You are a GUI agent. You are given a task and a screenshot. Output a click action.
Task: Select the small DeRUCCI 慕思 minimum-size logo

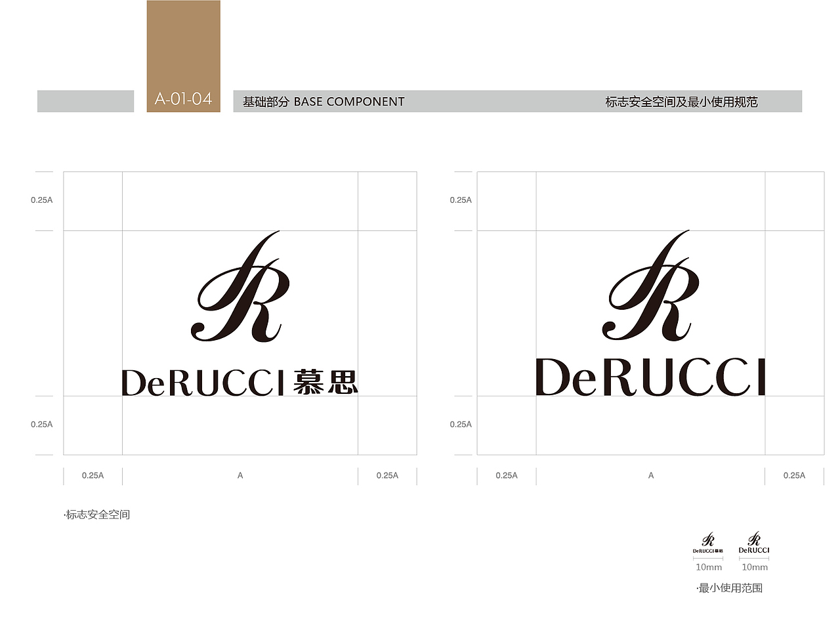pyautogui.click(x=708, y=543)
